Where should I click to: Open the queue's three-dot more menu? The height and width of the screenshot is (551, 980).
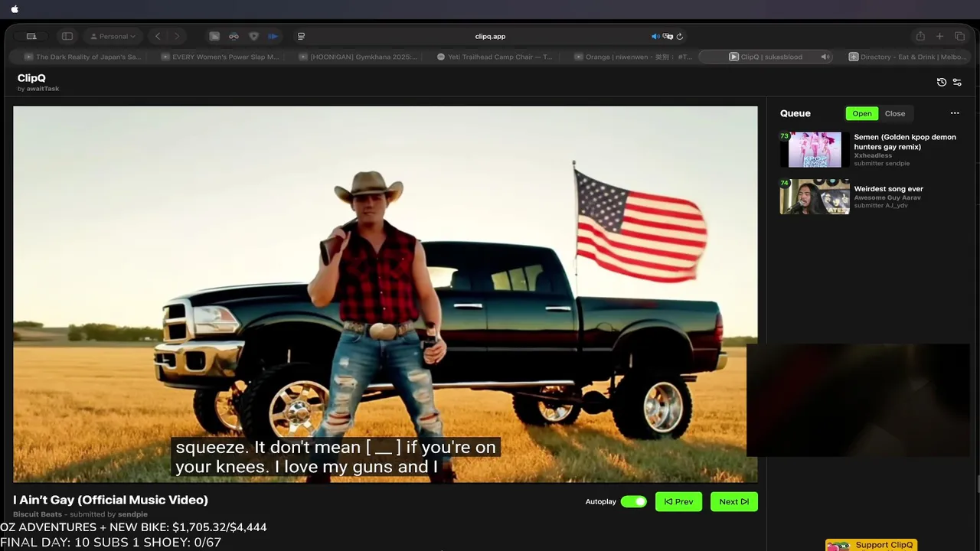tap(955, 113)
